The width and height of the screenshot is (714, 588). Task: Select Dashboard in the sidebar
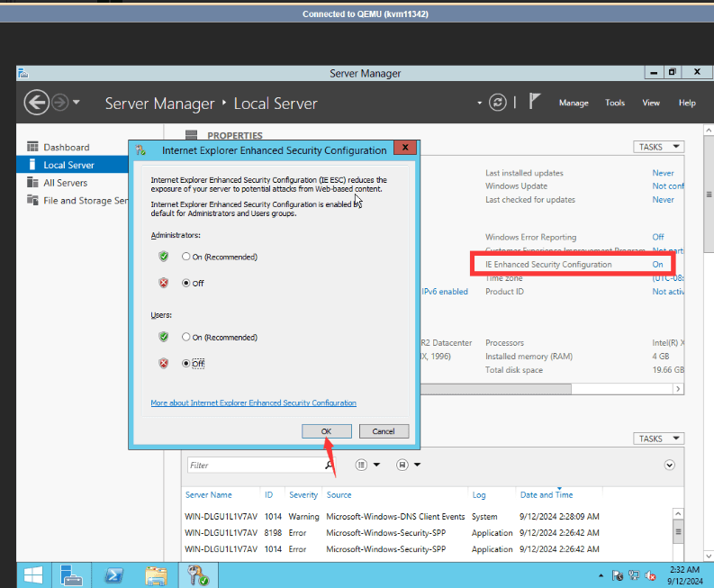pyautogui.click(x=67, y=147)
